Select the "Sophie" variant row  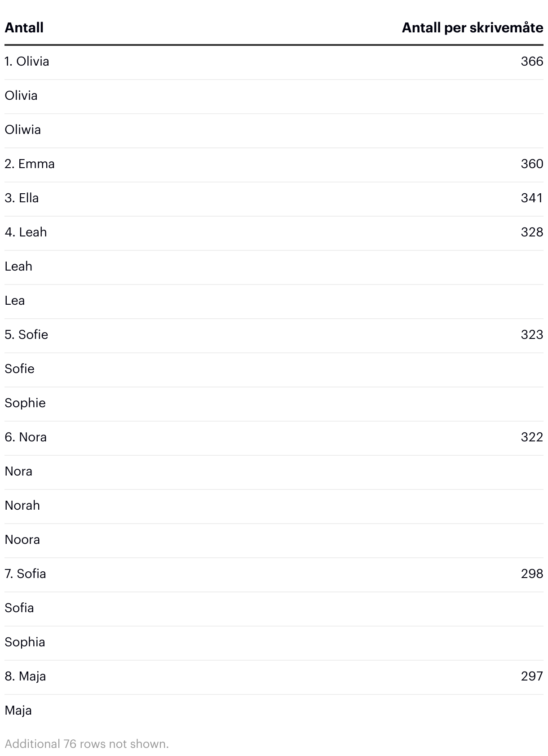[x=25, y=403]
